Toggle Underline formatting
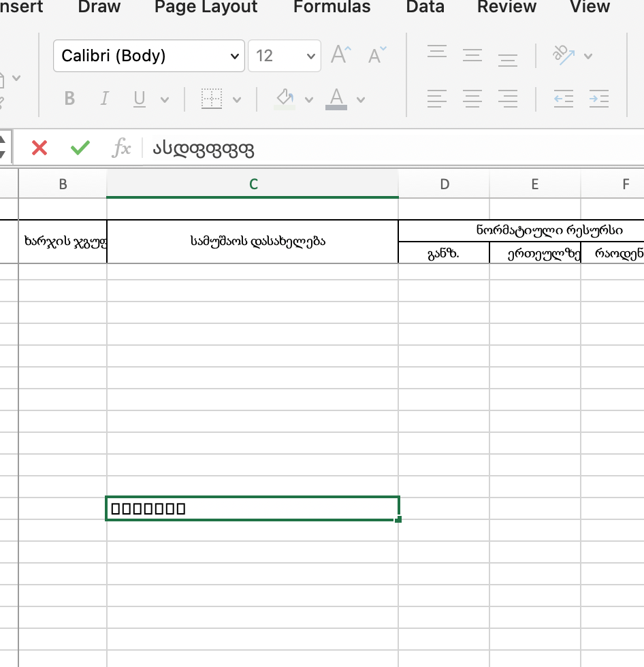Image resolution: width=644 pixels, height=667 pixels. point(139,99)
